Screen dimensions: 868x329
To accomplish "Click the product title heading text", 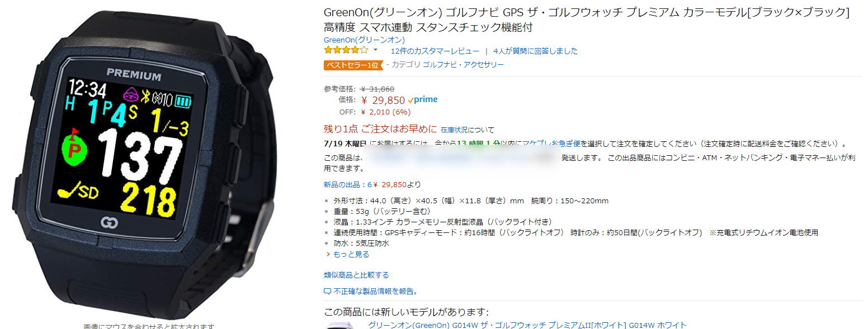I will [587, 20].
